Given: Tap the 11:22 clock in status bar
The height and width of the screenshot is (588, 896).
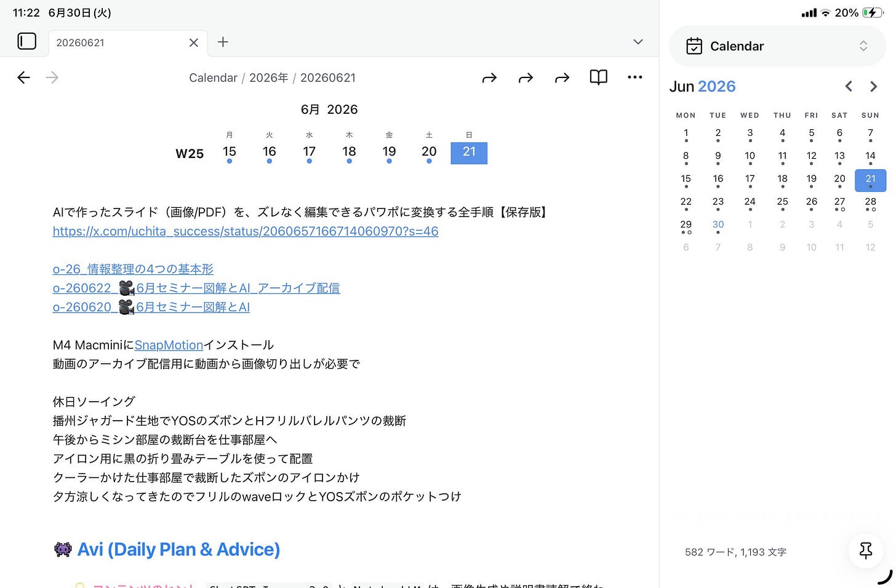Looking at the screenshot, I should (x=26, y=13).
